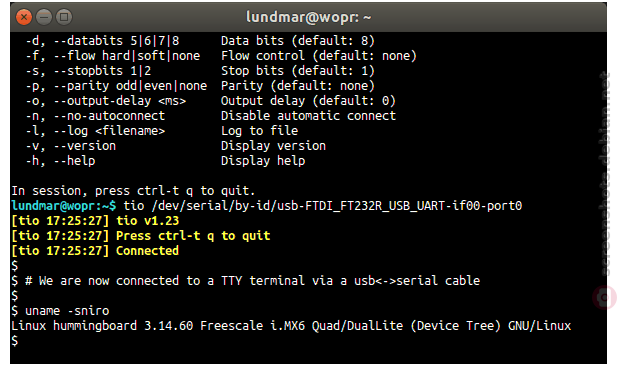The image size is (617, 371).
Task: Click the green lundmar@wopr shell prompt
Action: [x=64, y=206]
